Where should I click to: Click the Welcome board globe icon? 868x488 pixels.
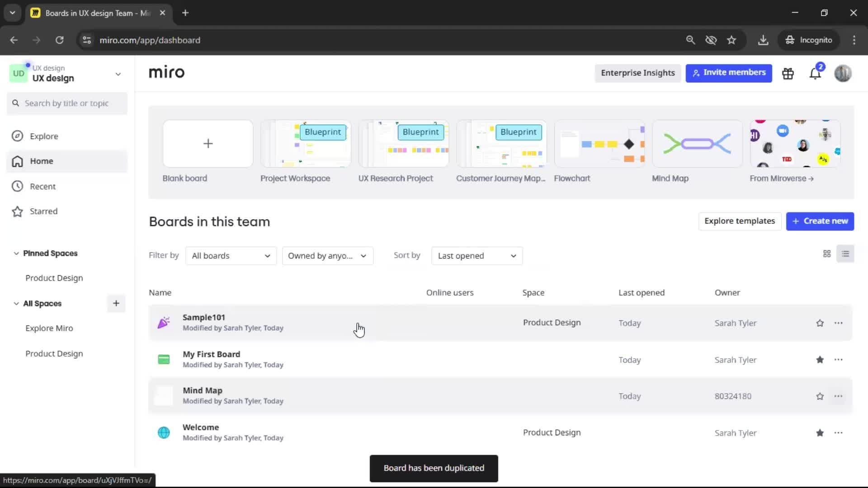[164, 432]
